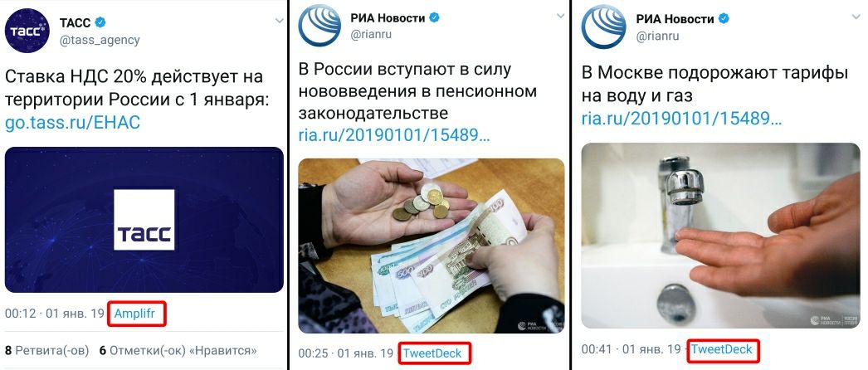This screenshot has height=370, width=868.
Task: View the 8 Ретвита(-ов) retweets list
Action: (47, 351)
